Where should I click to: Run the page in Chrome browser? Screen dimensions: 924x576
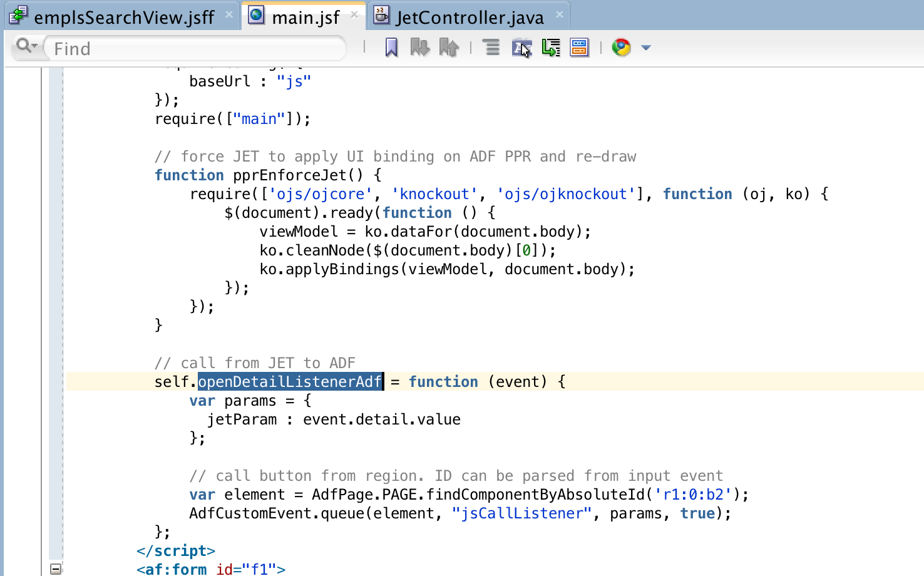[621, 46]
